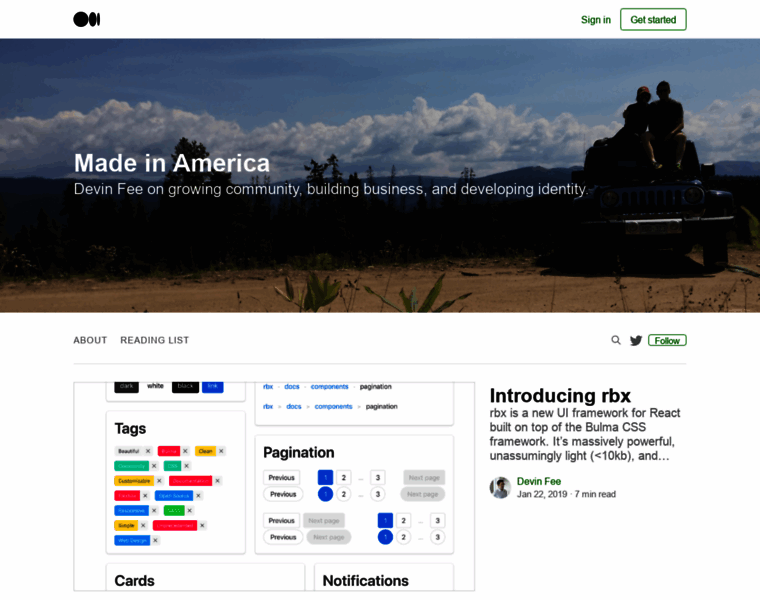Open the ABOUT tab
The height and width of the screenshot is (600, 760).
(90, 340)
